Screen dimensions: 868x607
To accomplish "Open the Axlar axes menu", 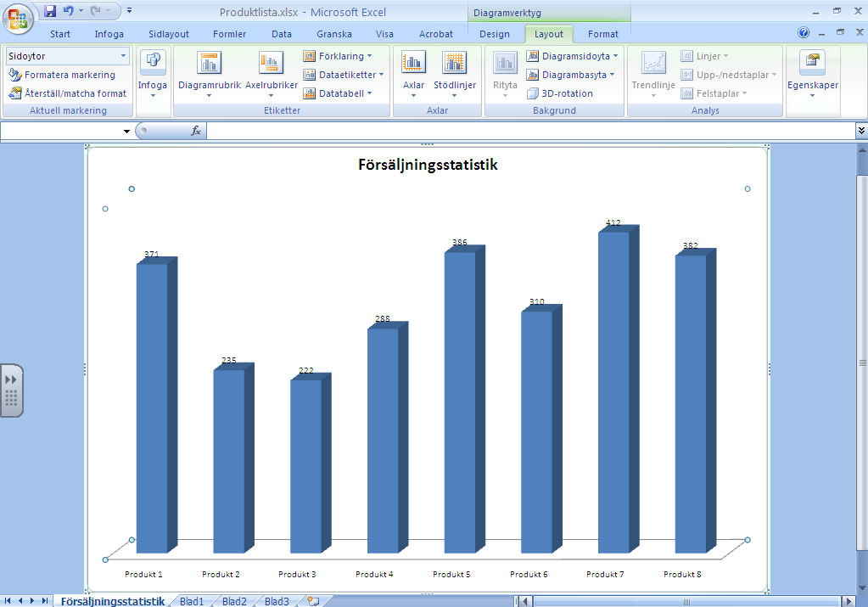I will (x=413, y=76).
